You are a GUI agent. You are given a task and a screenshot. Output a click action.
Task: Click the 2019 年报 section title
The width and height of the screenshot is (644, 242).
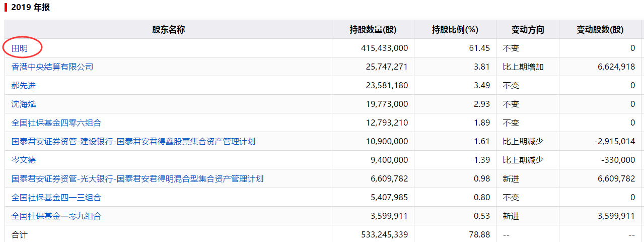point(31,8)
